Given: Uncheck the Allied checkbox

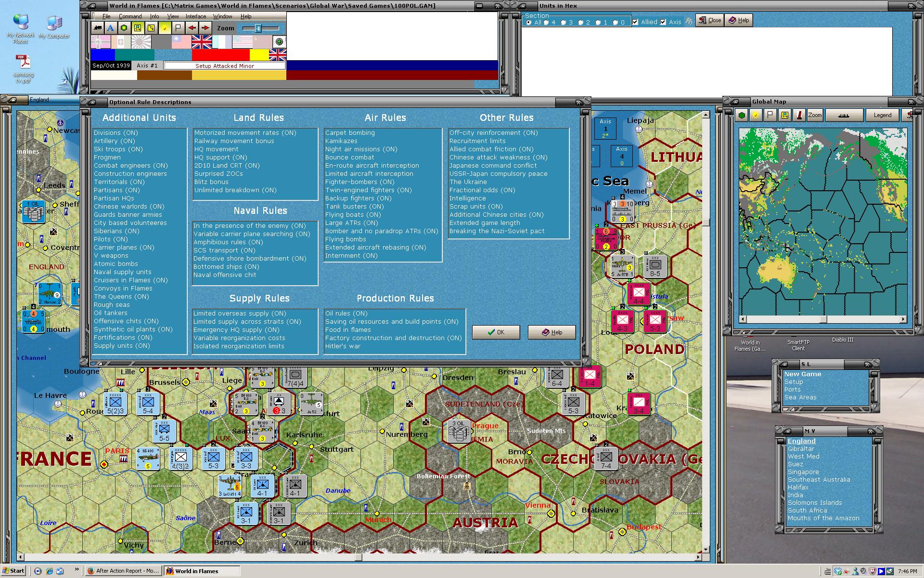Looking at the screenshot, I should click(x=635, y=22).
